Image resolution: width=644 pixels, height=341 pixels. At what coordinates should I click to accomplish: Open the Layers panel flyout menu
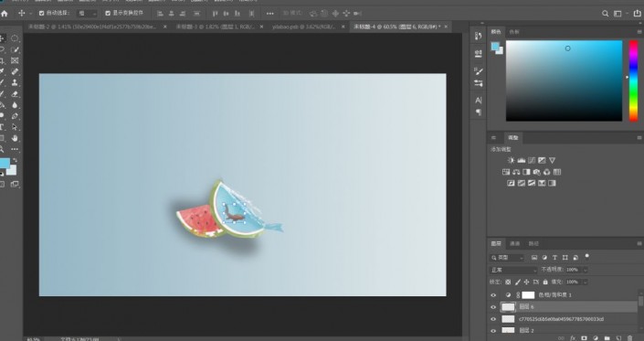(x=639, y=243)
